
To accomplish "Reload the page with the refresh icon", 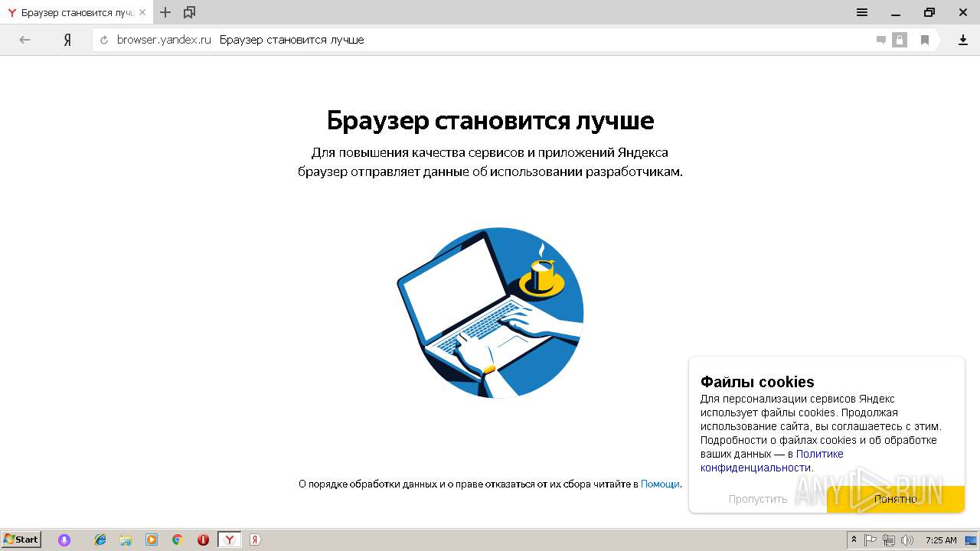I will tap(104, 40).
